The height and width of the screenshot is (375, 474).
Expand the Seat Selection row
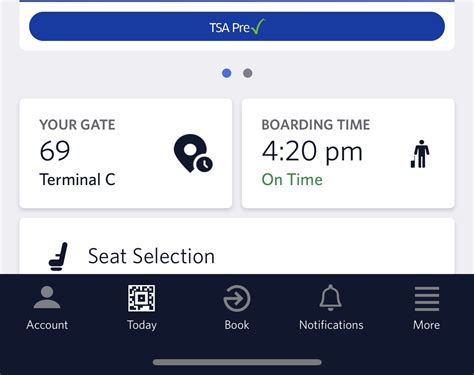pos(237,247)
